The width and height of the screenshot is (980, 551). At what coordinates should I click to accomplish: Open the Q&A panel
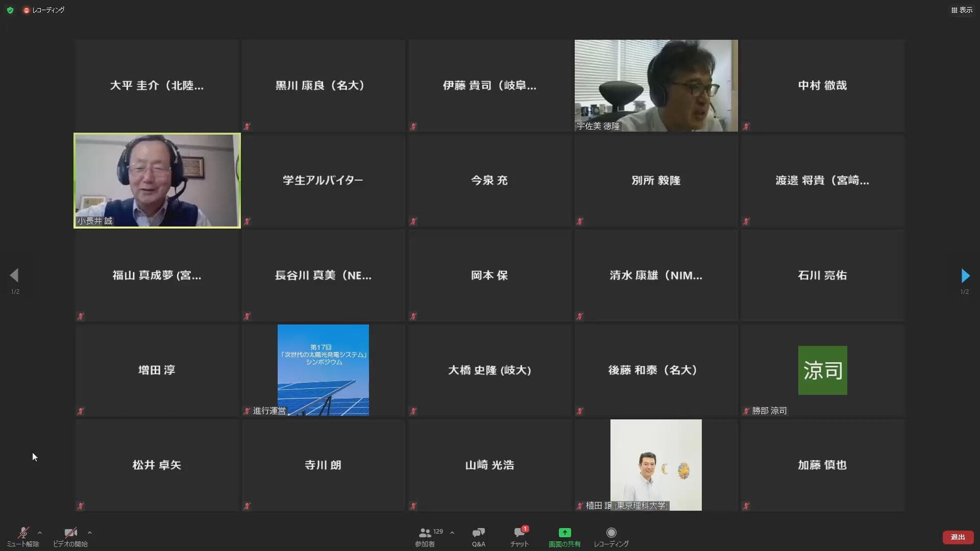coord(478,533)
